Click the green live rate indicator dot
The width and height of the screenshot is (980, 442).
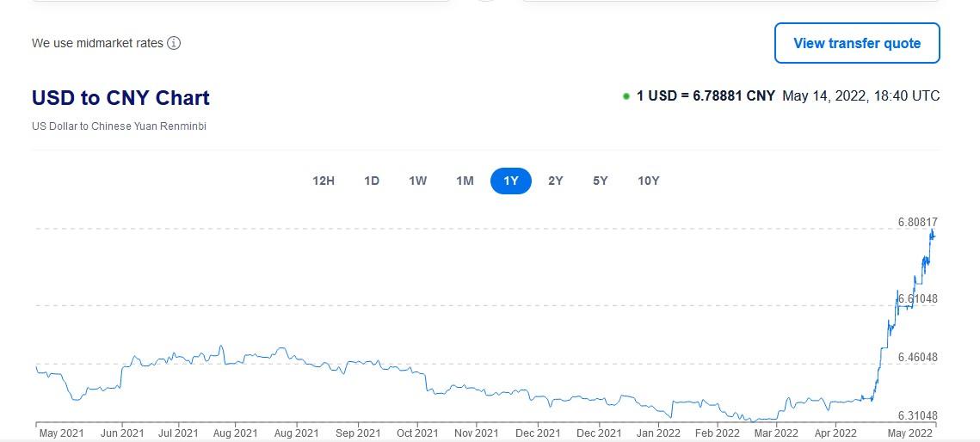click(626, 96)
